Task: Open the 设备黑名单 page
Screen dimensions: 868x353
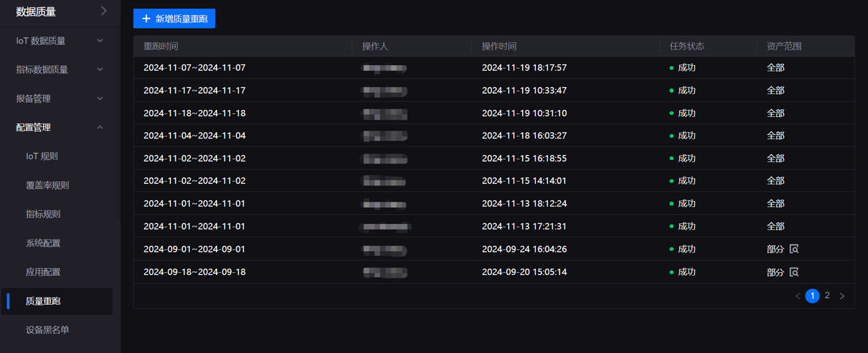Action: (x=47, y=330)
